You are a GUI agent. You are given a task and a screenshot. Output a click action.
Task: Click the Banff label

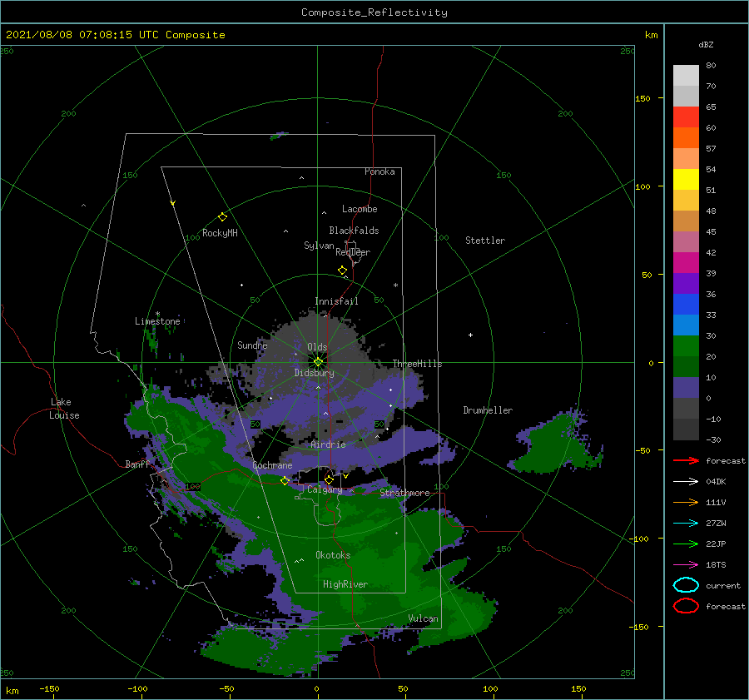pos(137,464)
